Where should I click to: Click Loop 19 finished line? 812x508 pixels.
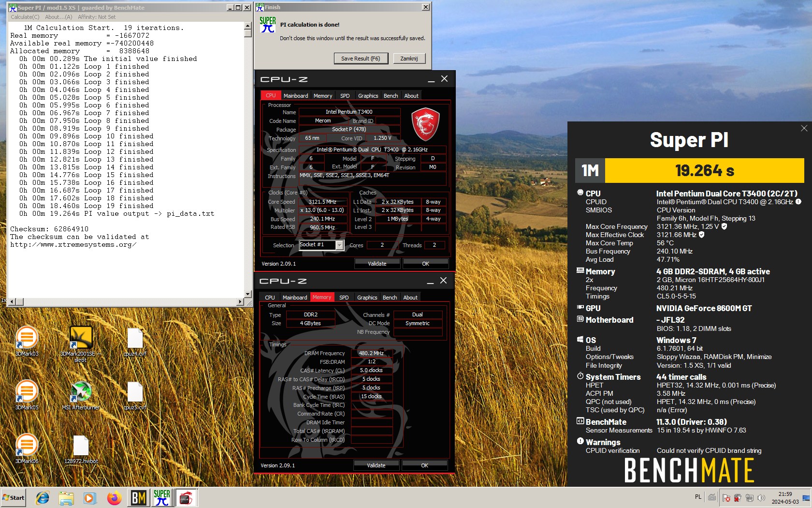coord(87,206)
